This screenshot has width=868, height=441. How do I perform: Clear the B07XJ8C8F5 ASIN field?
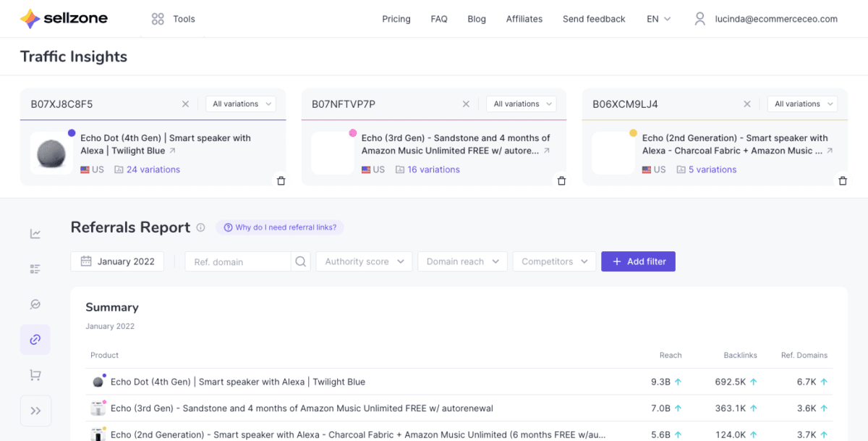[185, 104]
